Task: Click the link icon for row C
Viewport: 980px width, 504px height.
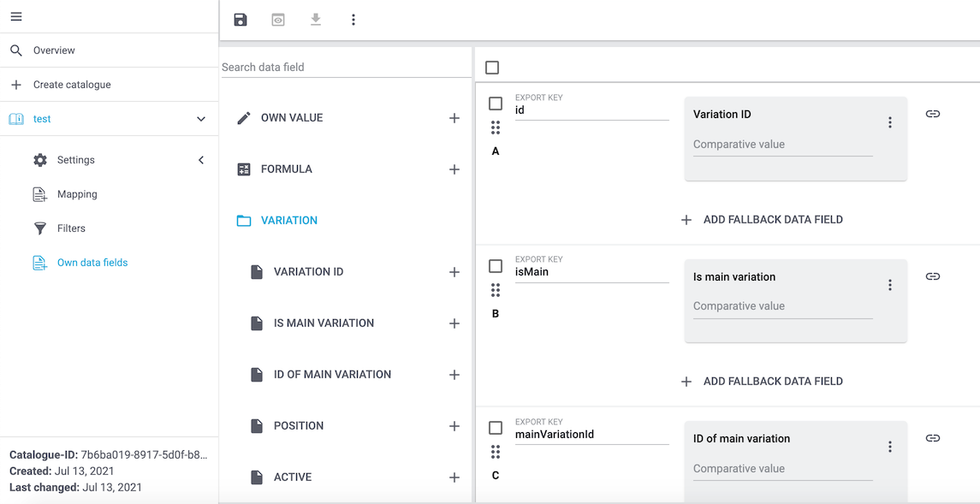Action: pyautogui.click(x=933, y=438)
